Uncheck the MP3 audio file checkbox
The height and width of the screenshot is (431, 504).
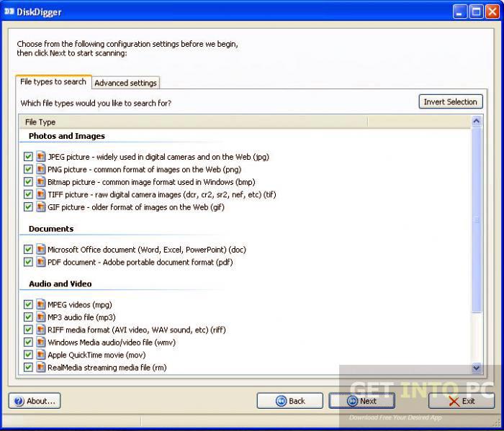28,317
